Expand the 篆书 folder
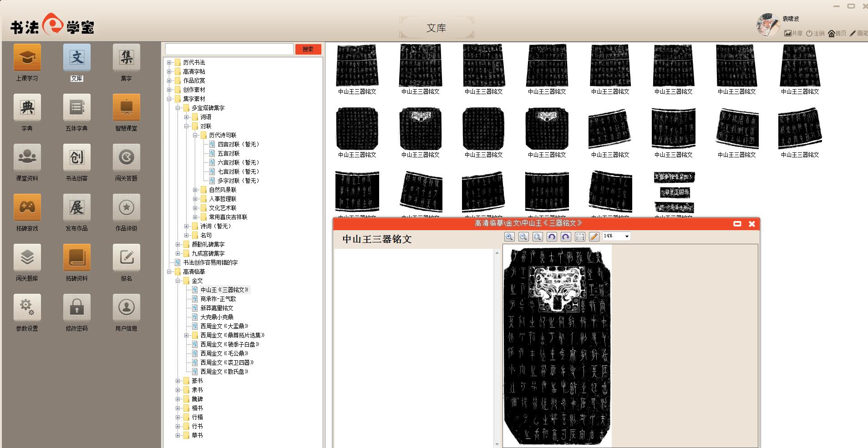Screen dimensions: 868x448 (178, 381)
